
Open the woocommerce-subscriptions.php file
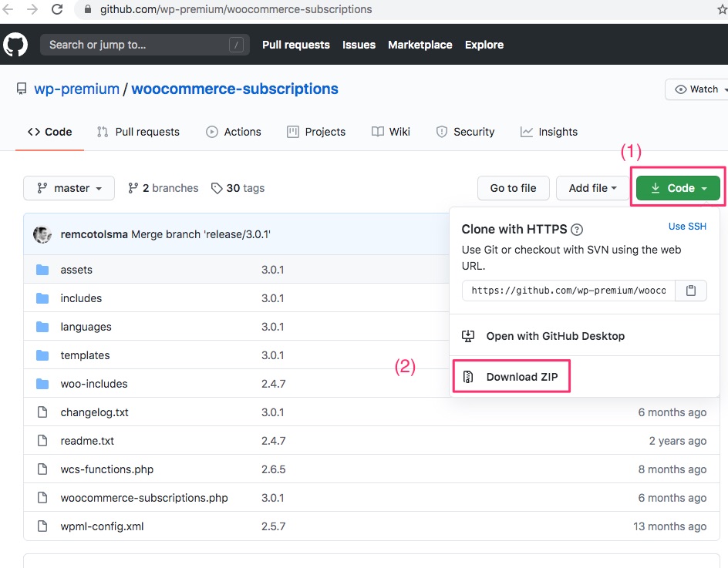pos(144,497)
